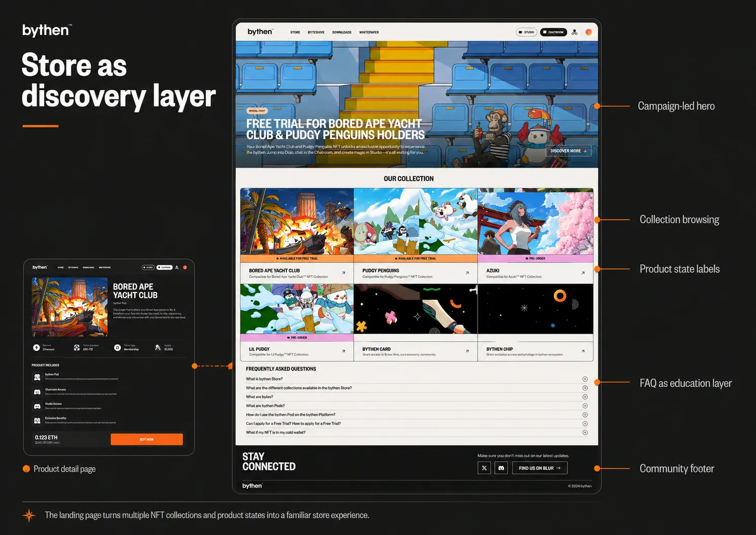Click the bythen logo in the store page footer
This screenshot has width=756, height=535.
252,486
